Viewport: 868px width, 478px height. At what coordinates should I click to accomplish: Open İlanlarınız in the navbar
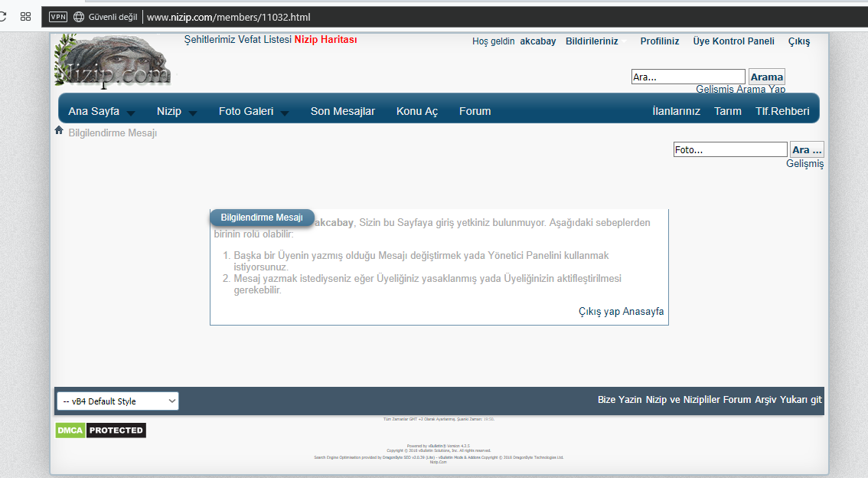(676, 111)
